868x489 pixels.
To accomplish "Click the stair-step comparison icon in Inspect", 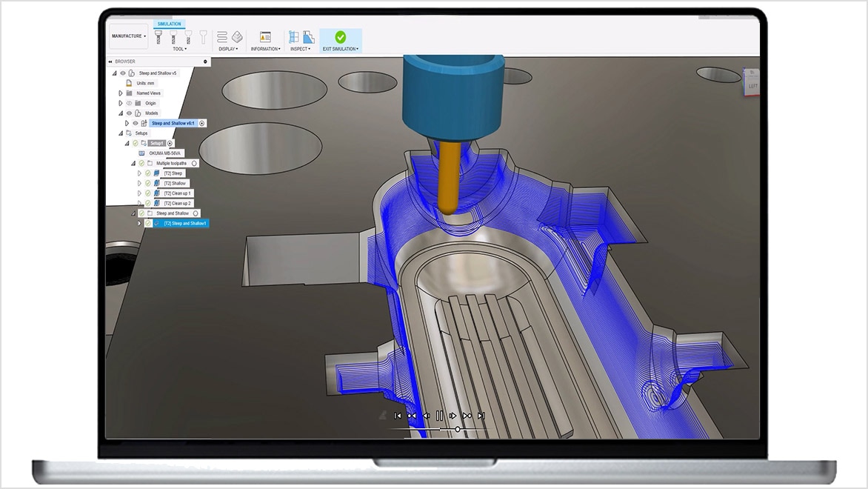I will [308, 36].
